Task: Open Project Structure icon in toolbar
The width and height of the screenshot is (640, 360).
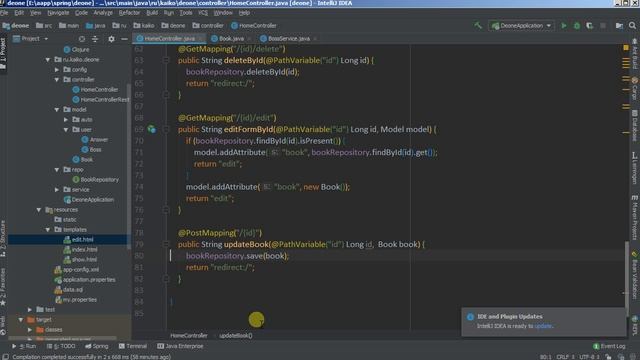Action: pyautogui.click(x=619, y=26)
